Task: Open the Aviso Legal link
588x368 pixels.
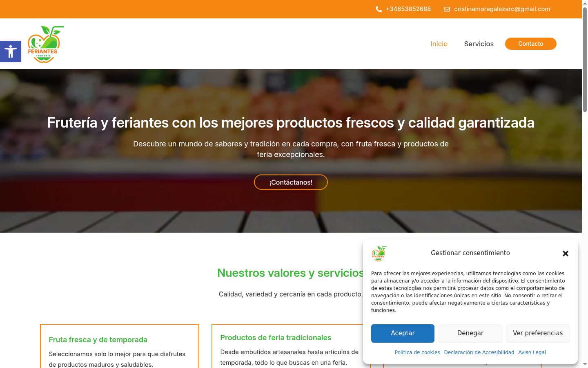Action: (x=532, y=352)
